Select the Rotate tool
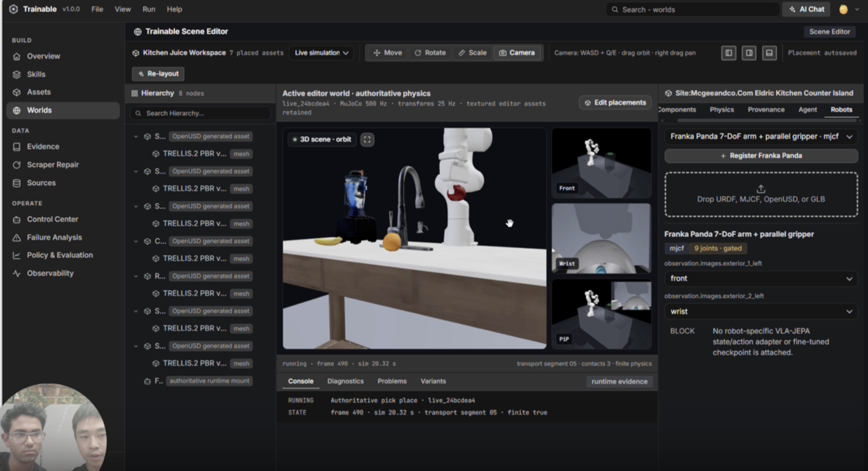This screenshot has width=868, height=471. click(x=430, y=53)
